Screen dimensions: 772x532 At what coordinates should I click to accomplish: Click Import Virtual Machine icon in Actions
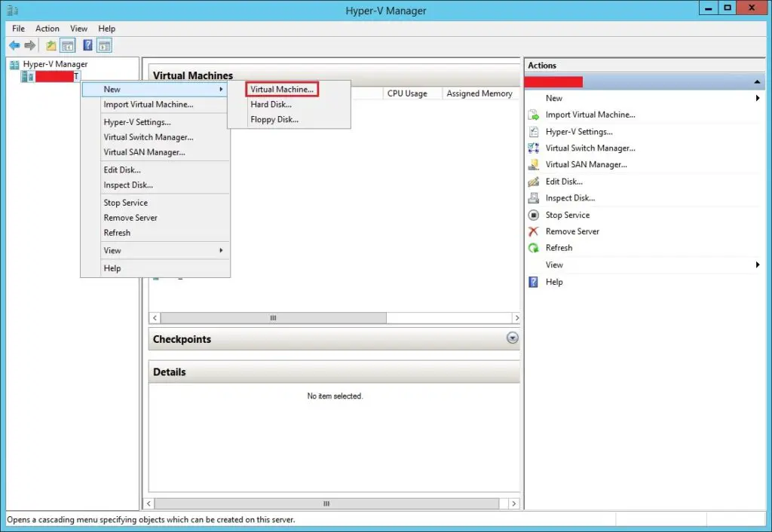(x=533, y=115)
